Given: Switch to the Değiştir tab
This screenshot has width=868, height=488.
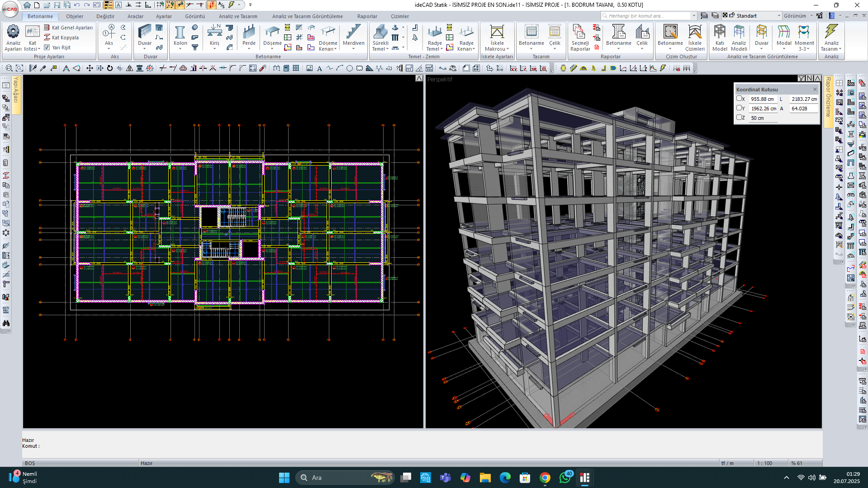Looking at the screenshot, I should 105,16.
